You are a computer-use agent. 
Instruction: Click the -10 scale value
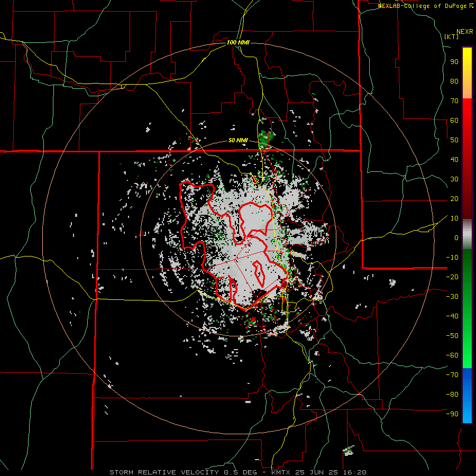[452, 258]
